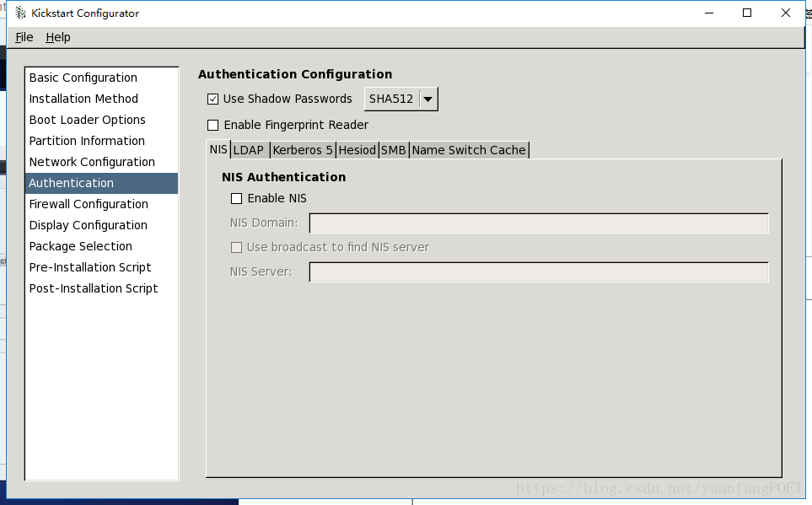Switch to the SMB tab

click(x=394, y=150)
